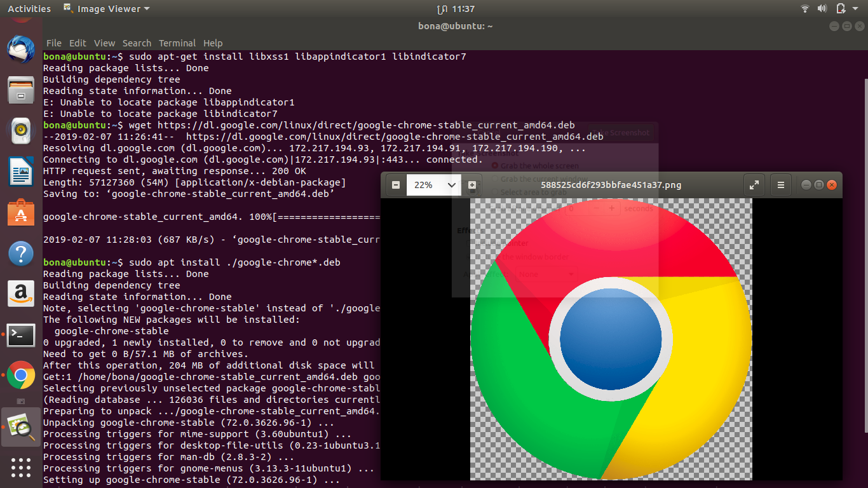Open Thunderbird Mail from the dock
This screenshot has height=488, width=868.
click(x=21, y=49)
